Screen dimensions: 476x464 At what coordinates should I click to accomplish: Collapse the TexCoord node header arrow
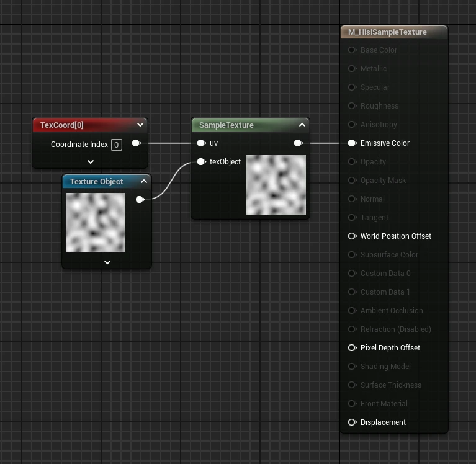pos(140,125)
